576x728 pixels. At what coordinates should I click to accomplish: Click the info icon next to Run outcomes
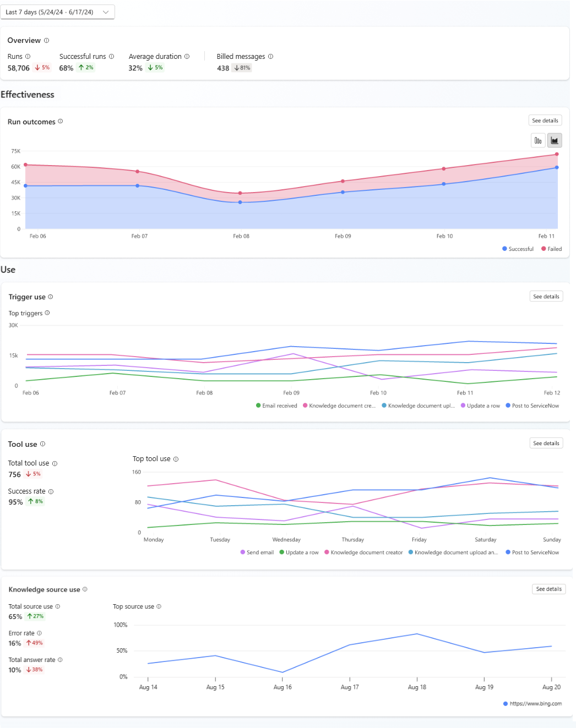(61, 122)
